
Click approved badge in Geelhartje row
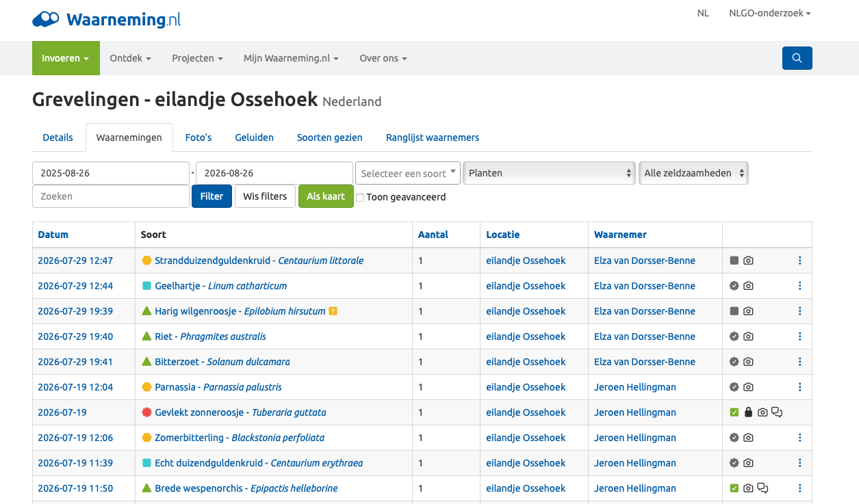pyautogui.click(x=734, y=286)
